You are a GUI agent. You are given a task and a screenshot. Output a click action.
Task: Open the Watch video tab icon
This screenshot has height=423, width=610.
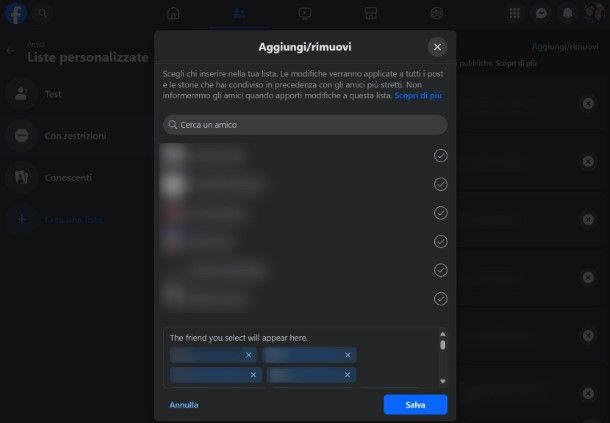pos(305,14)
